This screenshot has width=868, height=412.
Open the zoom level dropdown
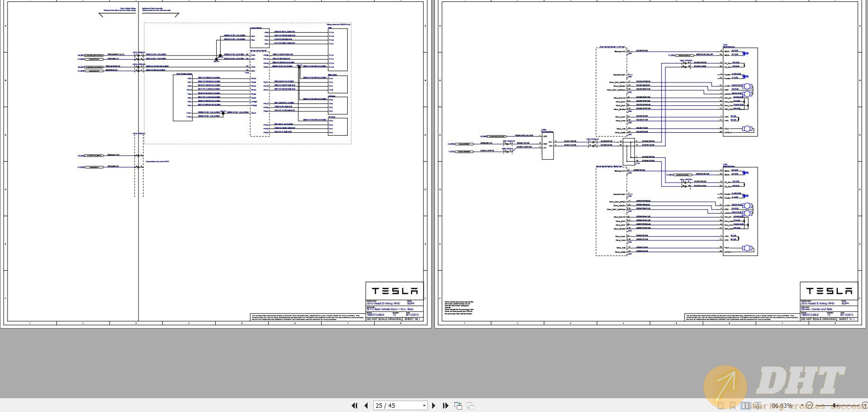point(802,405)
